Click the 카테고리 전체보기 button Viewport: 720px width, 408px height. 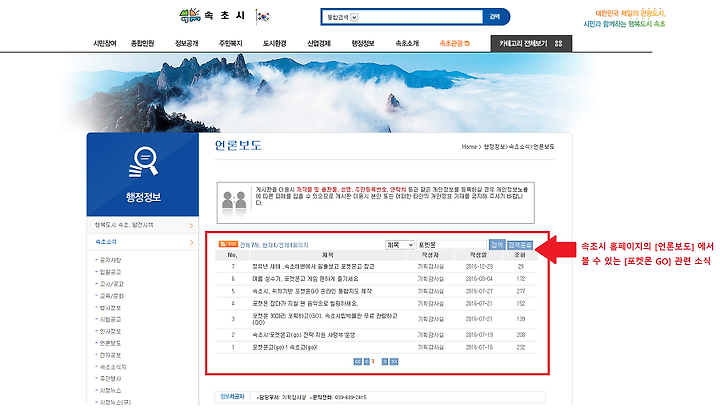[x=531, y=44]
